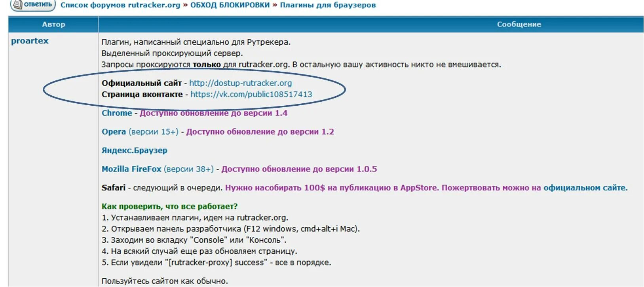Open the 'Chrome' plugin link
This screenshot has height=287, width=644.
[117, 113]
